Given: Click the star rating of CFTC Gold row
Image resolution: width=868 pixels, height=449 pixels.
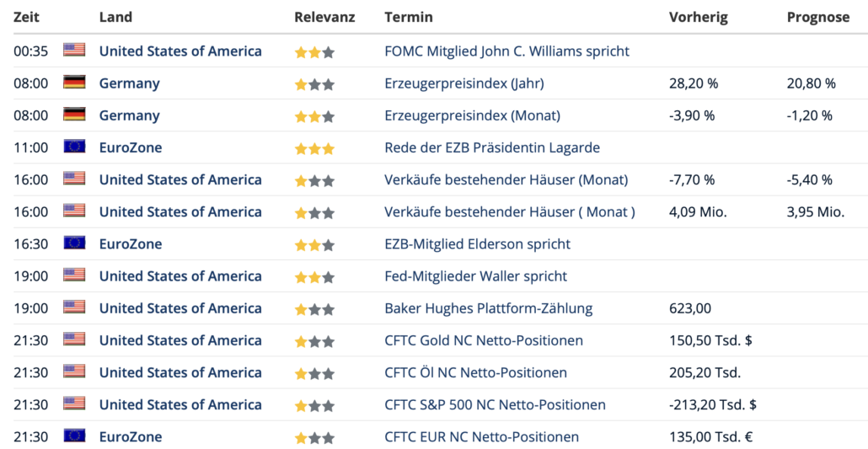Looking at the screenshot, I should coord(314,341).
